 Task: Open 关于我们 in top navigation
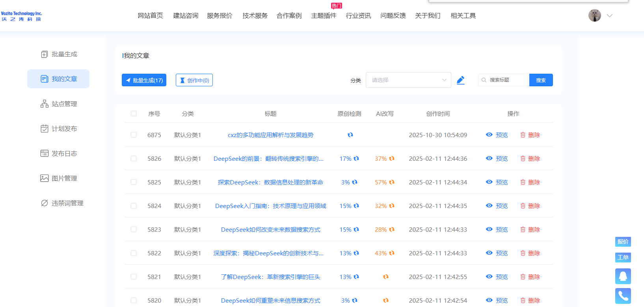point(428,16)
